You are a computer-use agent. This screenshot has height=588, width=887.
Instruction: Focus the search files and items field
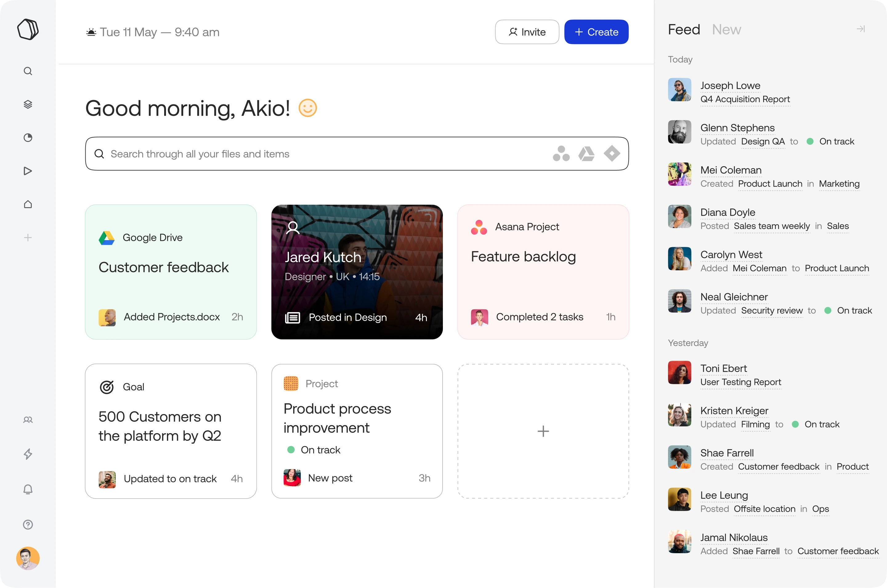coord(357,154)
